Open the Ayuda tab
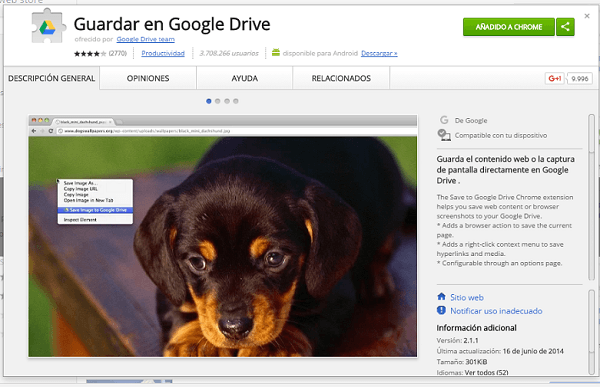 tap(245, 78)
